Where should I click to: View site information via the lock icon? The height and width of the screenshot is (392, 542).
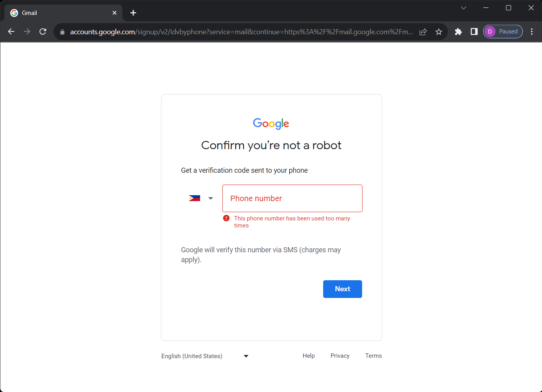62,32
